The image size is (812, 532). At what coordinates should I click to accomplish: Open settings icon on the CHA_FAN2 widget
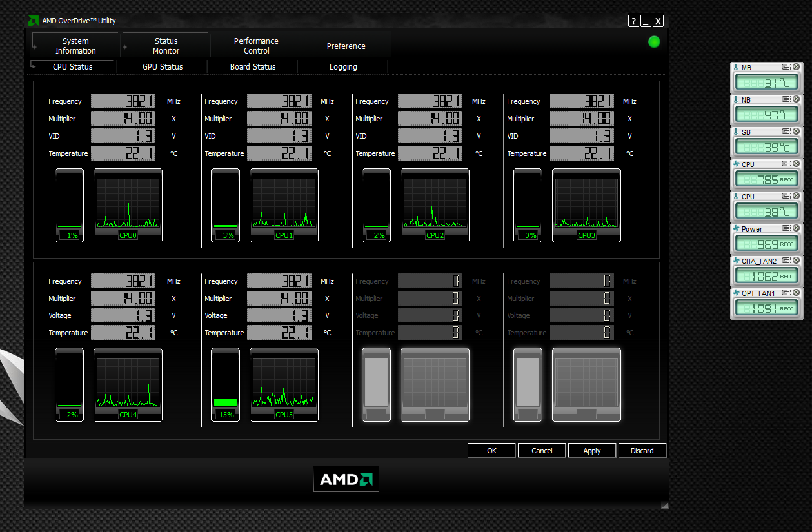(786, 261)
